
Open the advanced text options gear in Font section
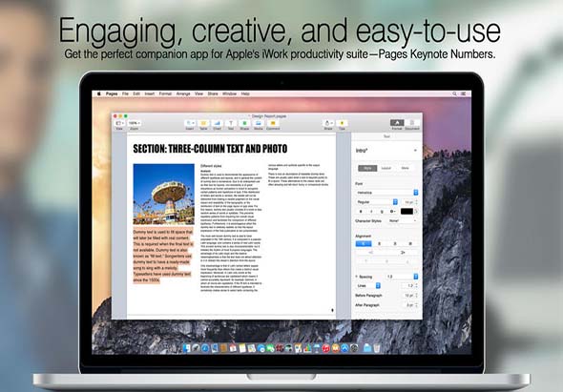tap(392, 212)
